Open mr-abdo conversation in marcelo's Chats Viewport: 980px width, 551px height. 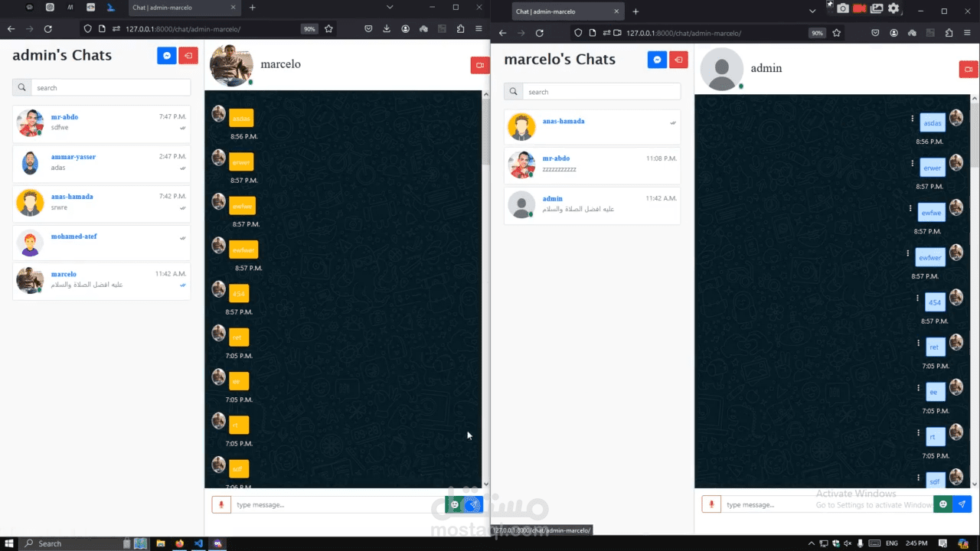pyautogui.click(x=592, y=165)
